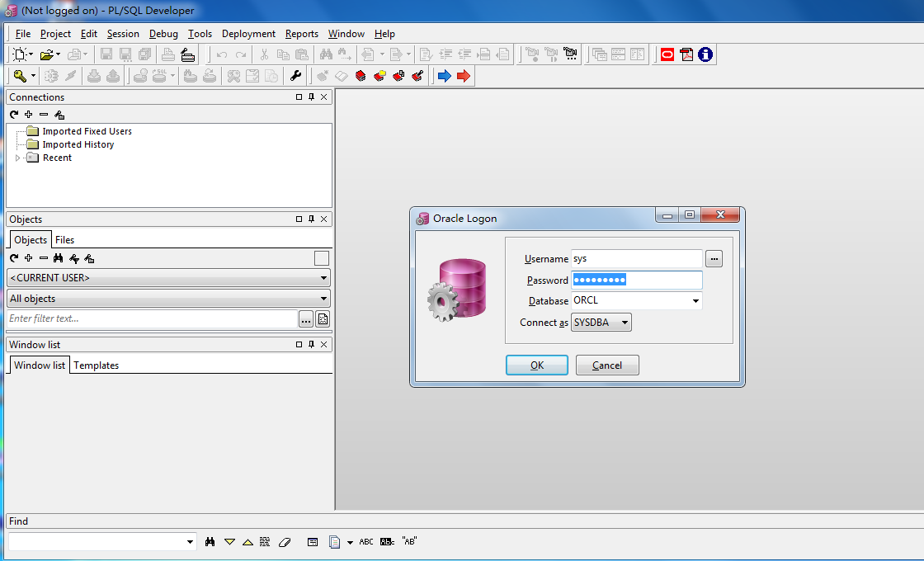Screen dimensions: 924x561
Task: Click the Open file folder icon
Action: tap(46, 54)
